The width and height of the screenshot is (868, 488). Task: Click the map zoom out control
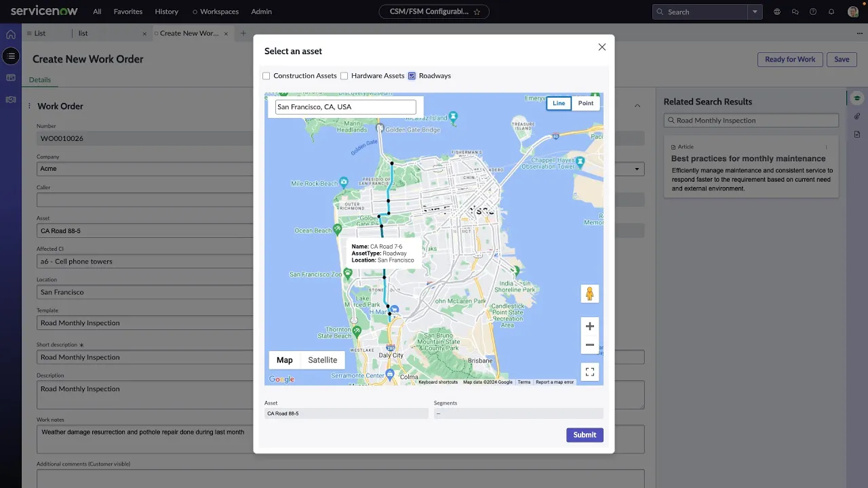(589, 345)
